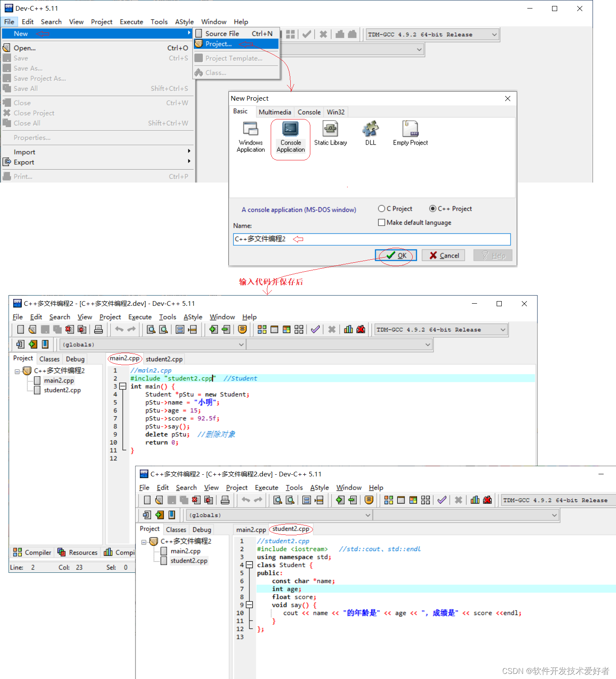
Task: Switch to Console tab in New Project dialog
Action: [x=309, y=112]
